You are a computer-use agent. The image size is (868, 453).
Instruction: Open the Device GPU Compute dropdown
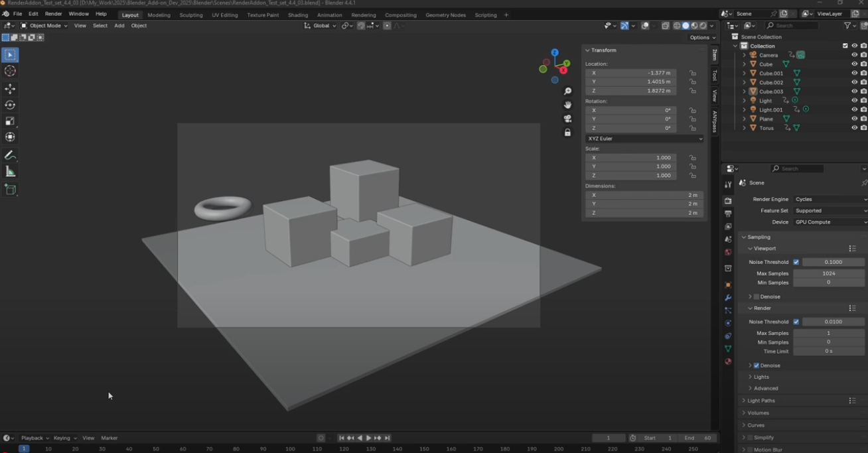pyautogui.click(x=830, y=222)
